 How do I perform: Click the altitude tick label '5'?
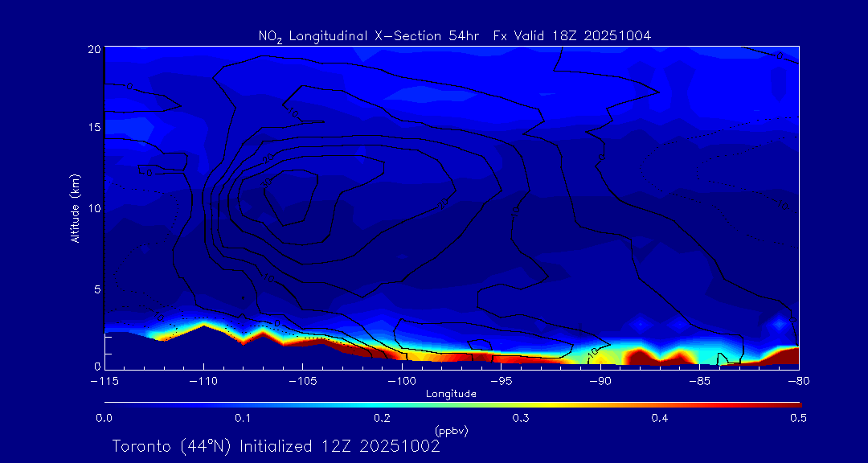pos(97,289)
